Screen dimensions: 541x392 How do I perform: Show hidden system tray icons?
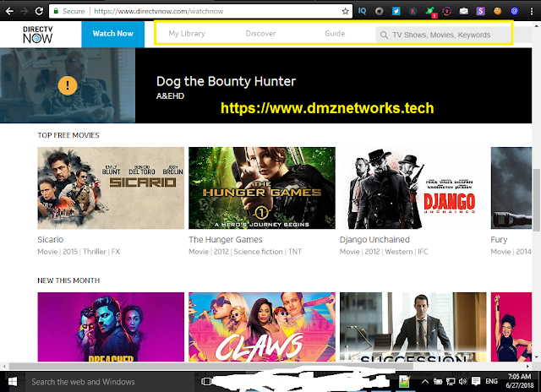pyautogui.click(x=425, y=381)
